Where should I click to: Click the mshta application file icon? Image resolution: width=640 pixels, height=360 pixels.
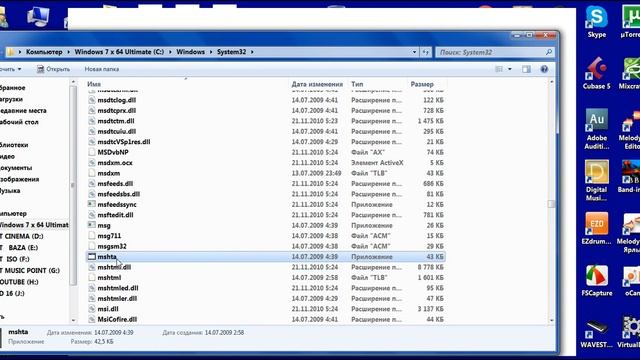[x=92, y=257]
